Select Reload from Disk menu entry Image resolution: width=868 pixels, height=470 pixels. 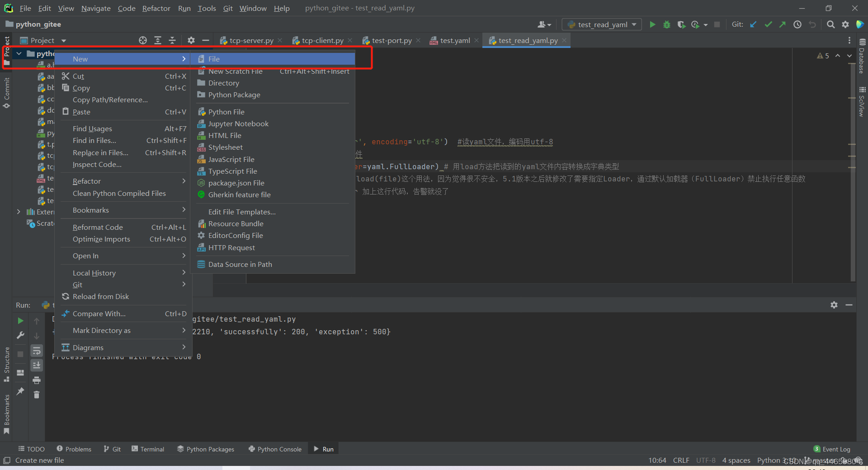click(123, 296)
